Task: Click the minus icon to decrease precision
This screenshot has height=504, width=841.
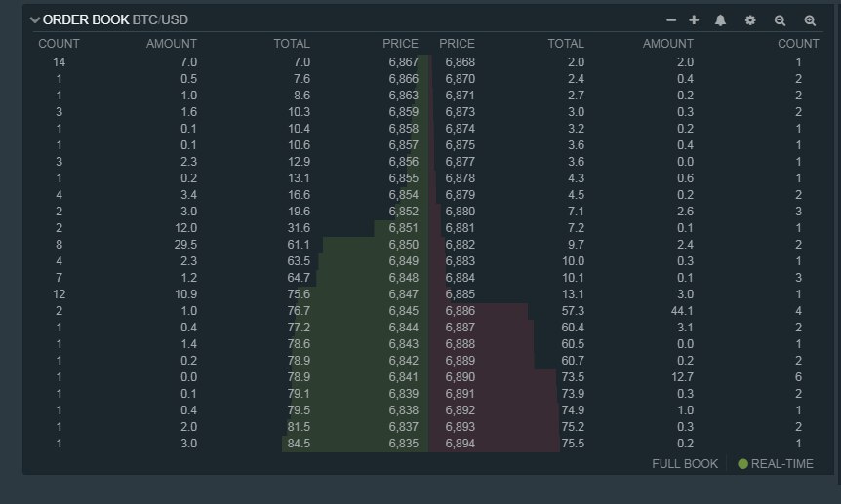Action: 671,19
